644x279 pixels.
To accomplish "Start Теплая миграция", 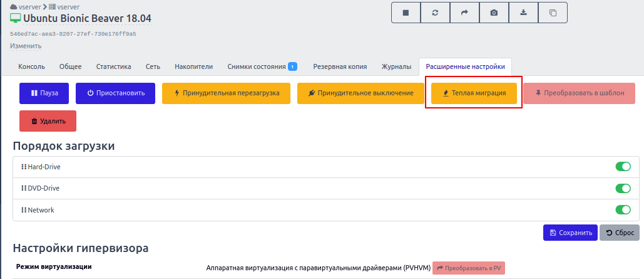I will pos(474,93).
